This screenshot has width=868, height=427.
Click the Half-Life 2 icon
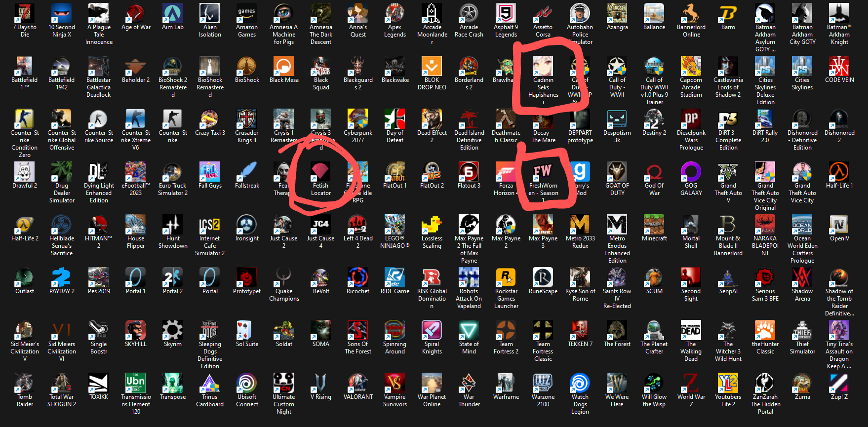click(x=25, y=224)
